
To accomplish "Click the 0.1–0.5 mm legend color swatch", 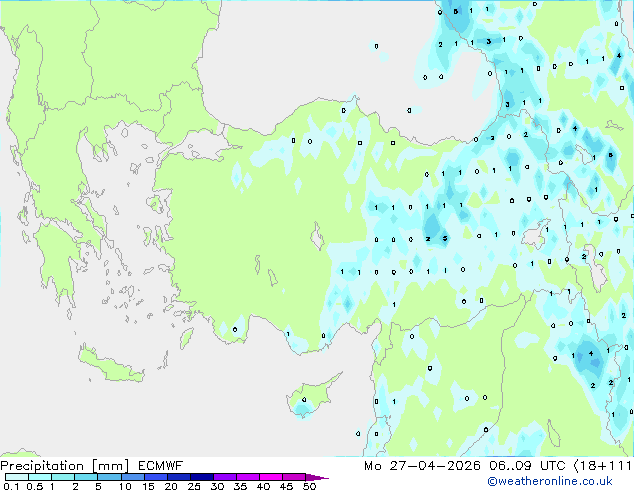I will point(17,477).
